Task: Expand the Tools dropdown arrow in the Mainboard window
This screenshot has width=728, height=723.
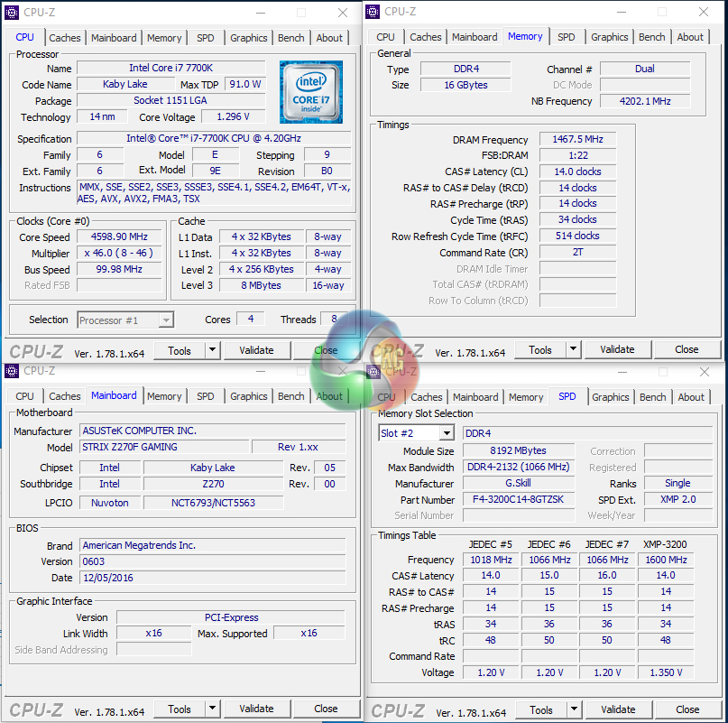Action: click(213, 709)
